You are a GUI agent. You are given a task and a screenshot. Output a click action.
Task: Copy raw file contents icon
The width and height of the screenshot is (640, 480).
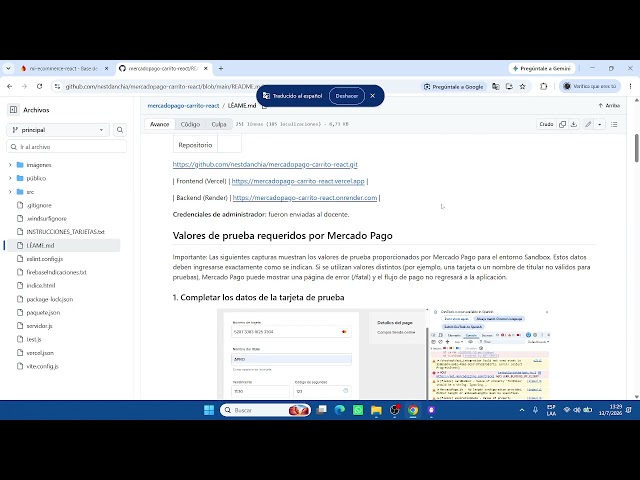coord(562,124)
